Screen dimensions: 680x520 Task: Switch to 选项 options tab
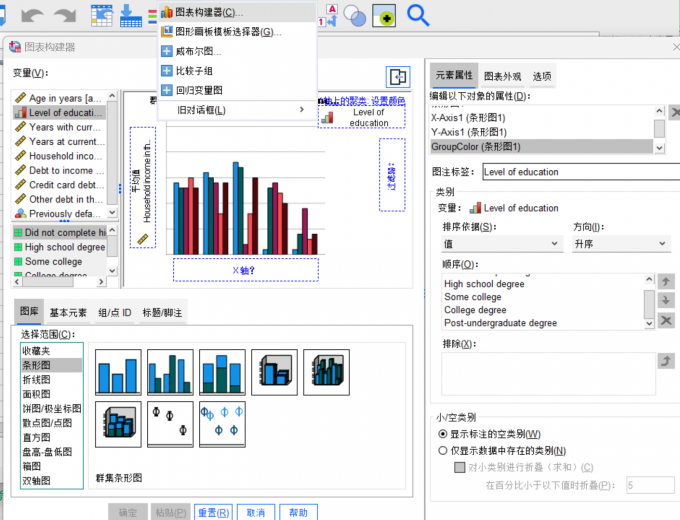542,76
